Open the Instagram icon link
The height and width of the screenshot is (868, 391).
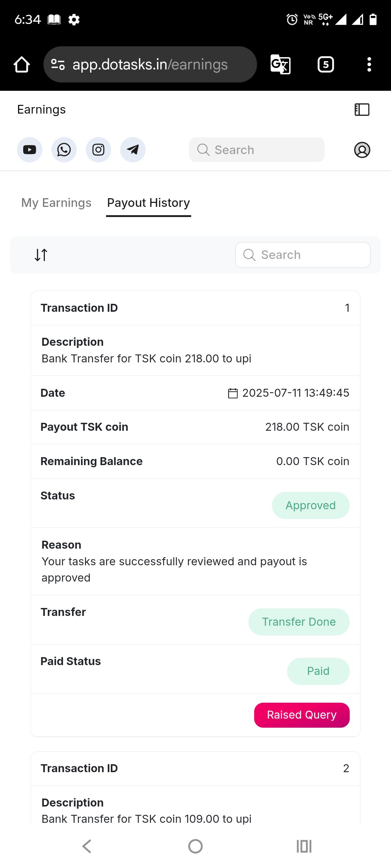[x=98, y=150]
